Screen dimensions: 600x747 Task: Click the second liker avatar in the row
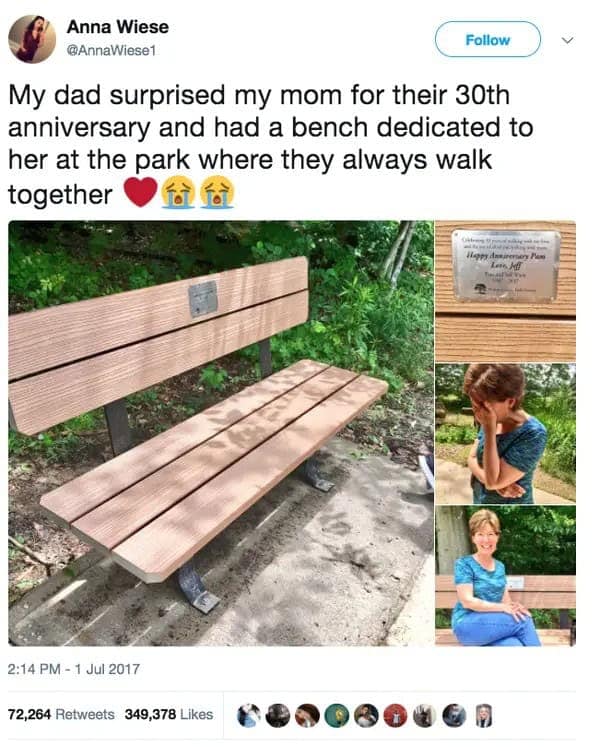278,715
